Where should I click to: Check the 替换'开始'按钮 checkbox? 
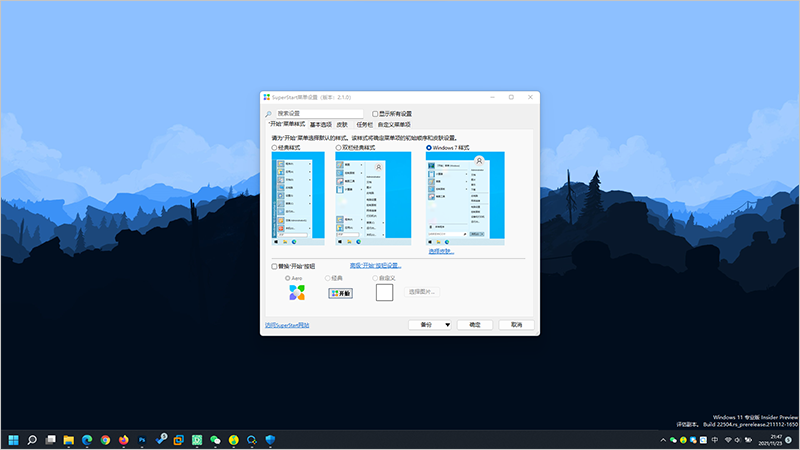274,266
